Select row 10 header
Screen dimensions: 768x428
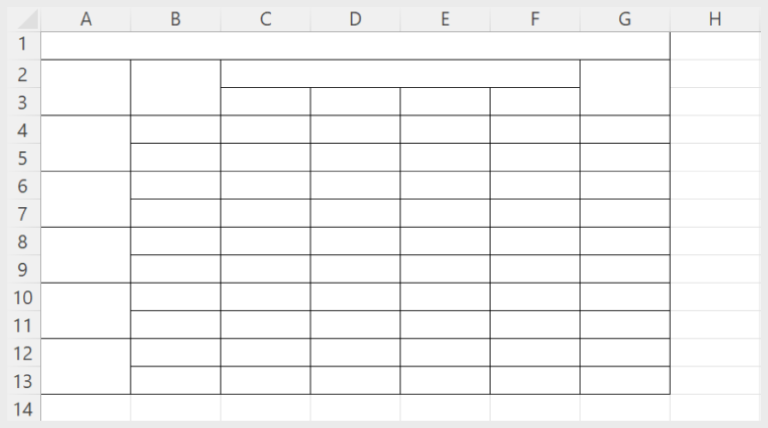click(x=24, y=297)
